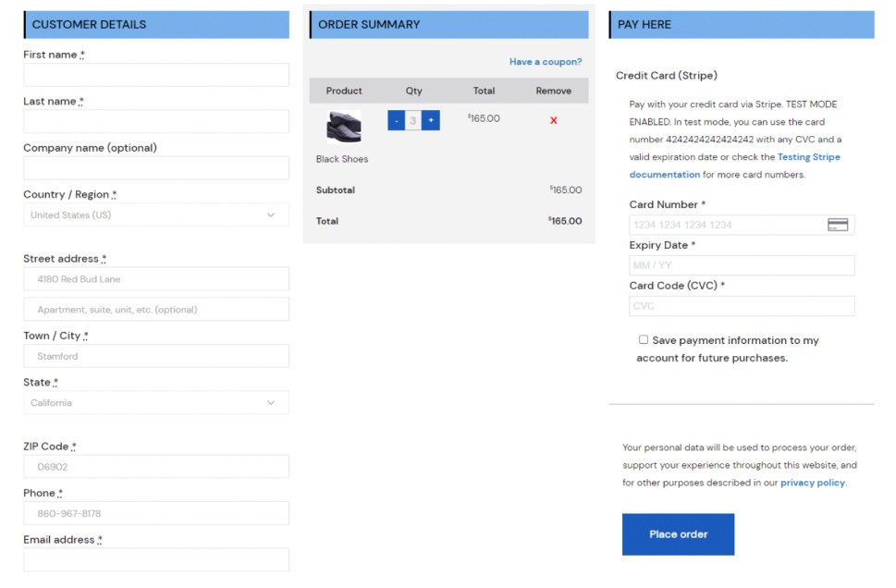Select the Expiry Date field
The width and height of the screenshot is (896, 588).
(742, 265)
